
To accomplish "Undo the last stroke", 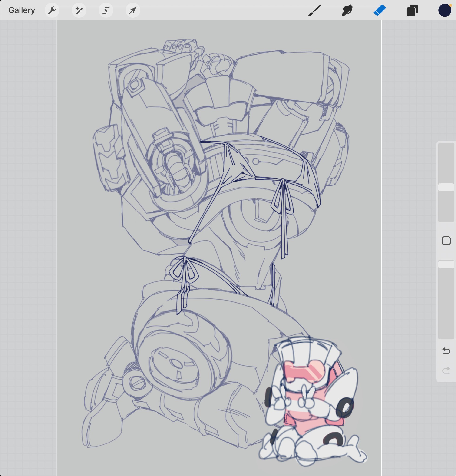I will click(x=446, y=351).
